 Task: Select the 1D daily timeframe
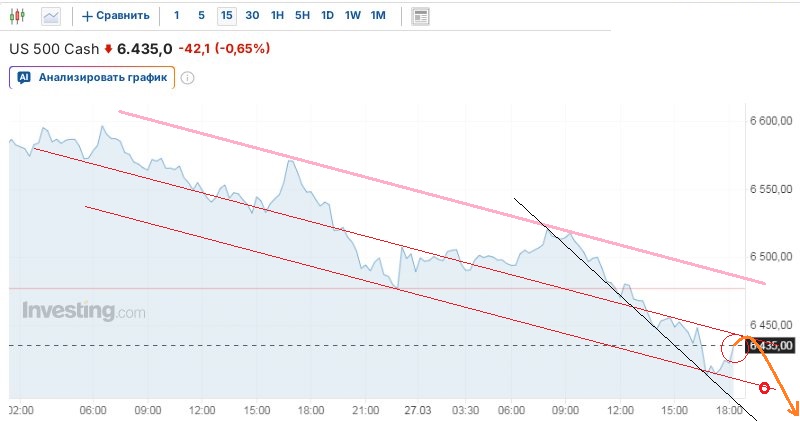[327, 16]
